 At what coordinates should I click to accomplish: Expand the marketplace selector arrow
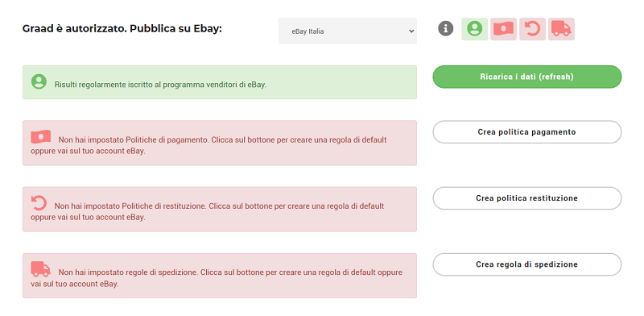(411, 31)
